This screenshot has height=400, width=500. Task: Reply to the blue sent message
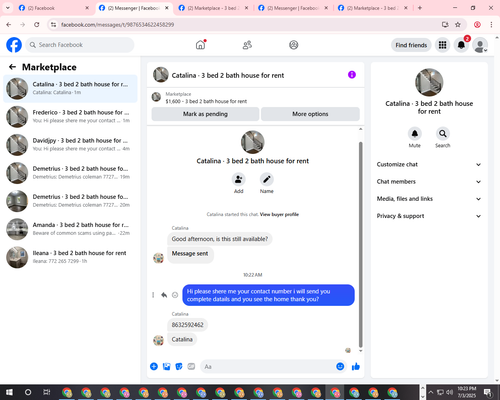(x=164, y=295)
